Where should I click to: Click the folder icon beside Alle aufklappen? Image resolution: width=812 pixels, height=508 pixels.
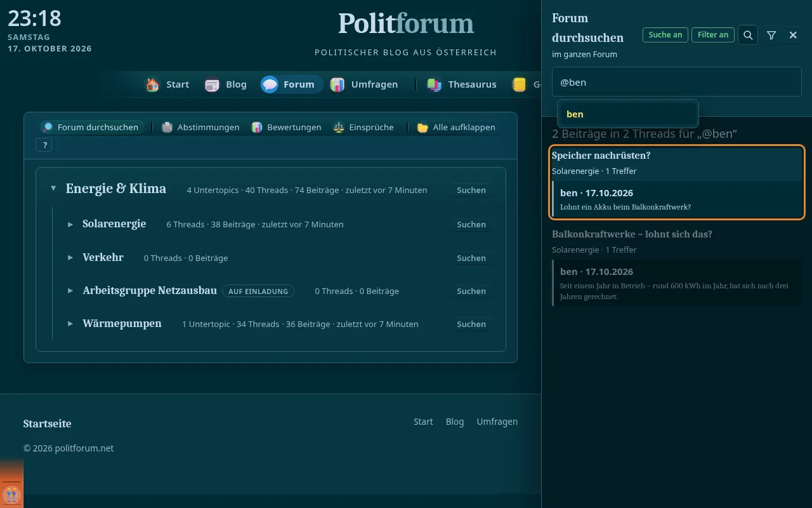click(x=422, y=127)
